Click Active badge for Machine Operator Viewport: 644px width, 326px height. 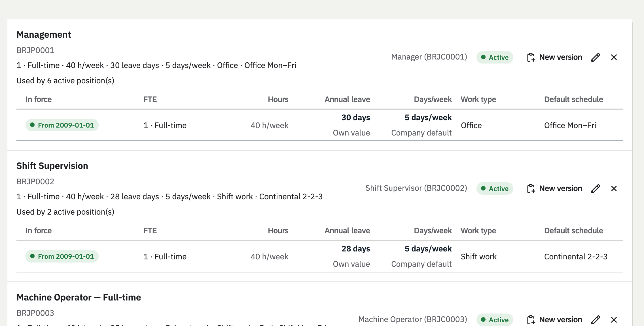(495, 320)
